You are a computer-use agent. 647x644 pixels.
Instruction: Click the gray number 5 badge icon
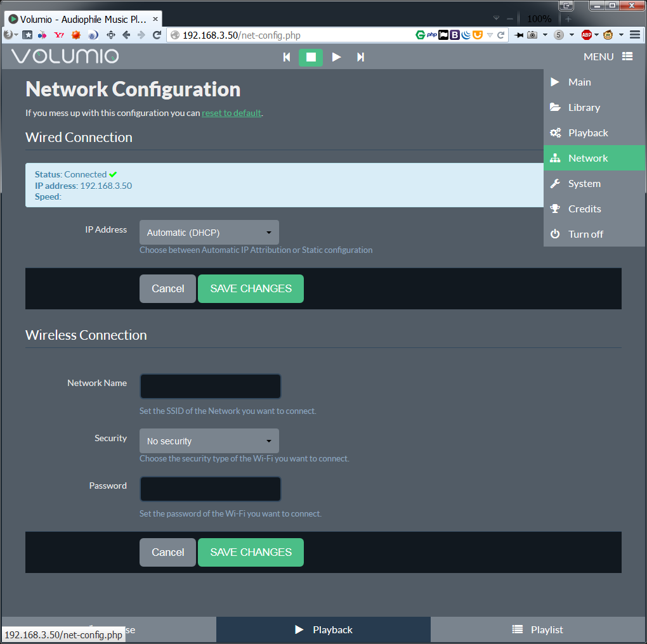(x=559, y=35)
